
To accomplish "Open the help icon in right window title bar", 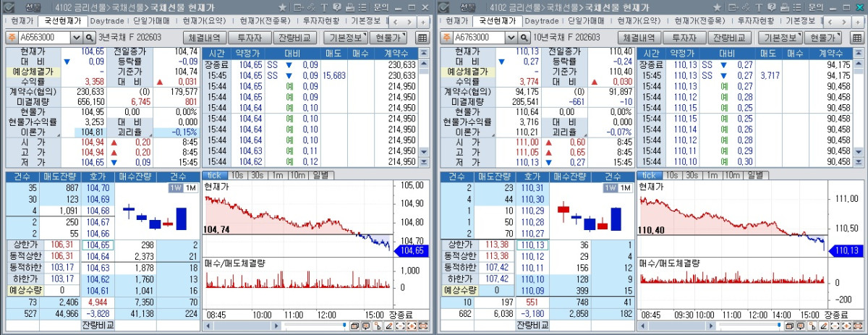I will [771, 7].
